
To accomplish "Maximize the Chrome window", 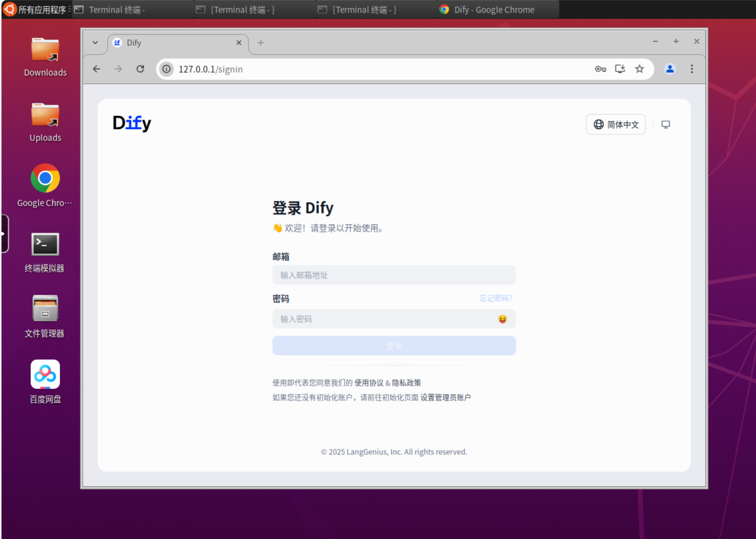I will point(676,41).
